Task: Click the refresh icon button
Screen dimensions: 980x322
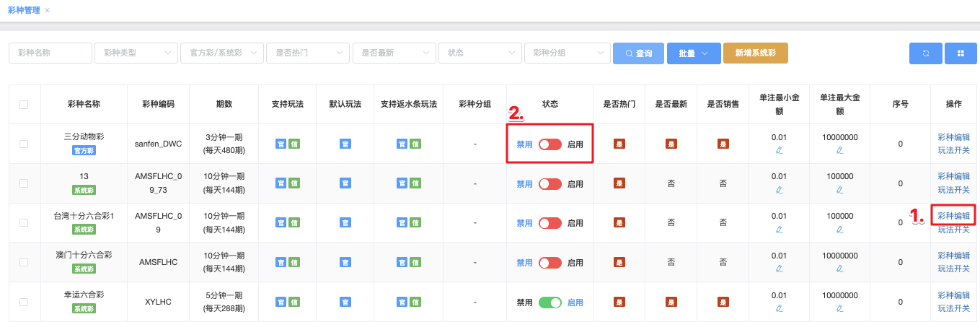Action: 926,53
